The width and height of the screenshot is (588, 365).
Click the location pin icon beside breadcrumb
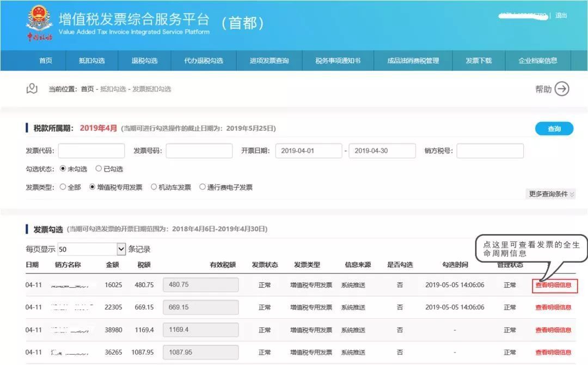pyautogui.click(x=33, y=88)
